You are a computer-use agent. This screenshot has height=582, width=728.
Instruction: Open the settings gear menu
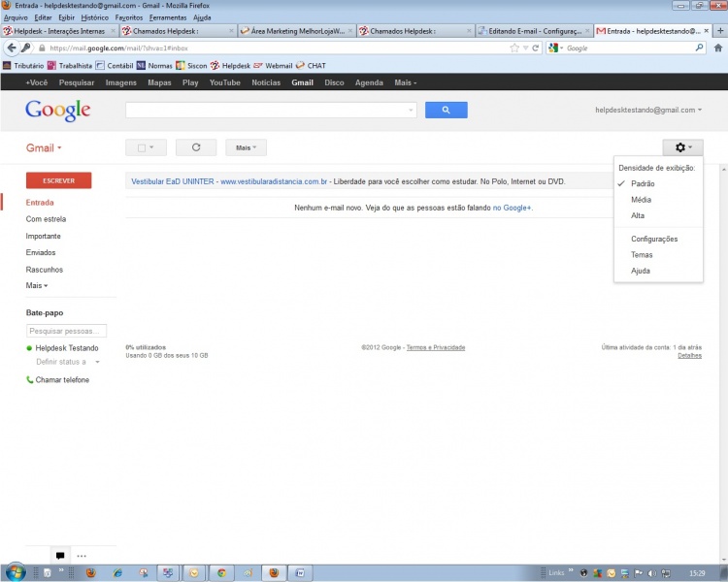[682, 147]
